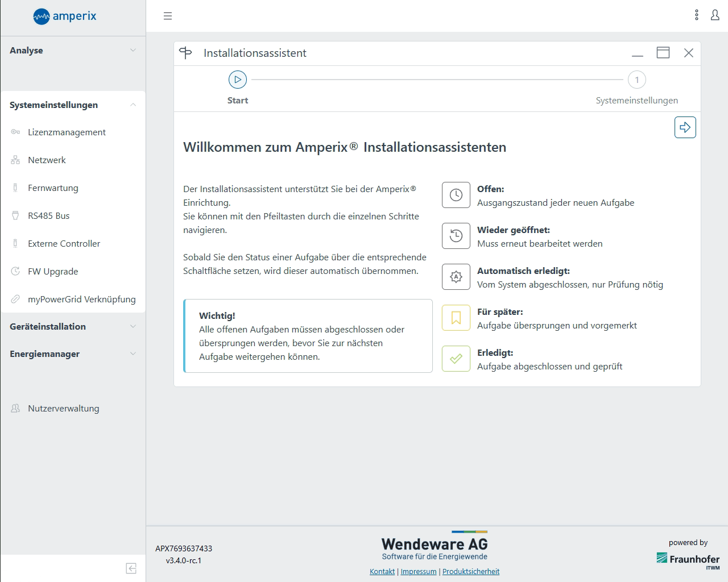Screen dimensions: 728x582
Task: Open myPowerGrid Verknüpfung menu item
Action: click(x=73, y=299)
